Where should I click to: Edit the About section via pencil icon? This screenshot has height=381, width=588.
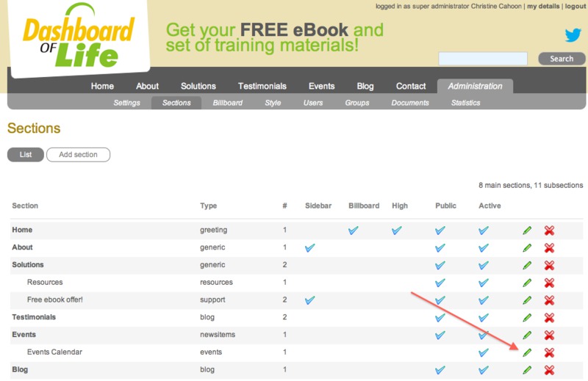coord(527,248)
